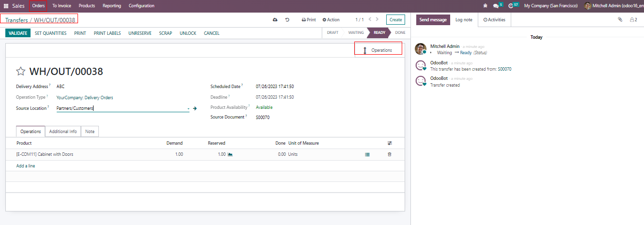Delete the Cabinet with Doors line

click(x=389, y=154)
